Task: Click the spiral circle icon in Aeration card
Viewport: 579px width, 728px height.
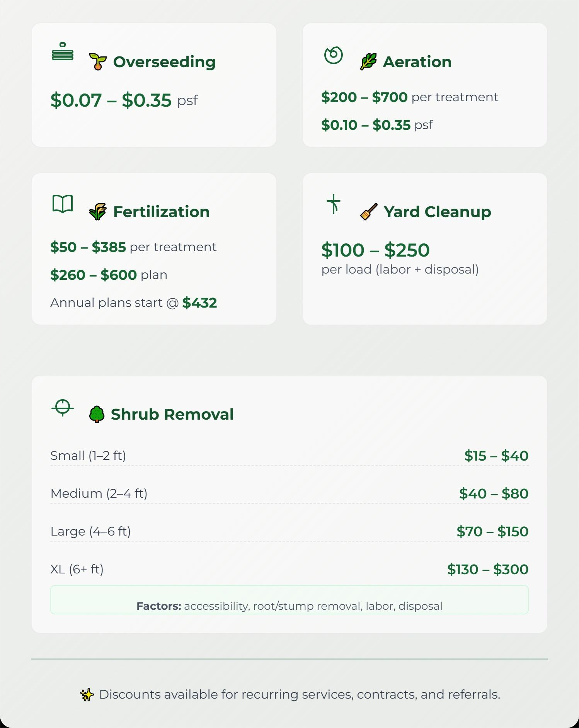Action: 334,55
